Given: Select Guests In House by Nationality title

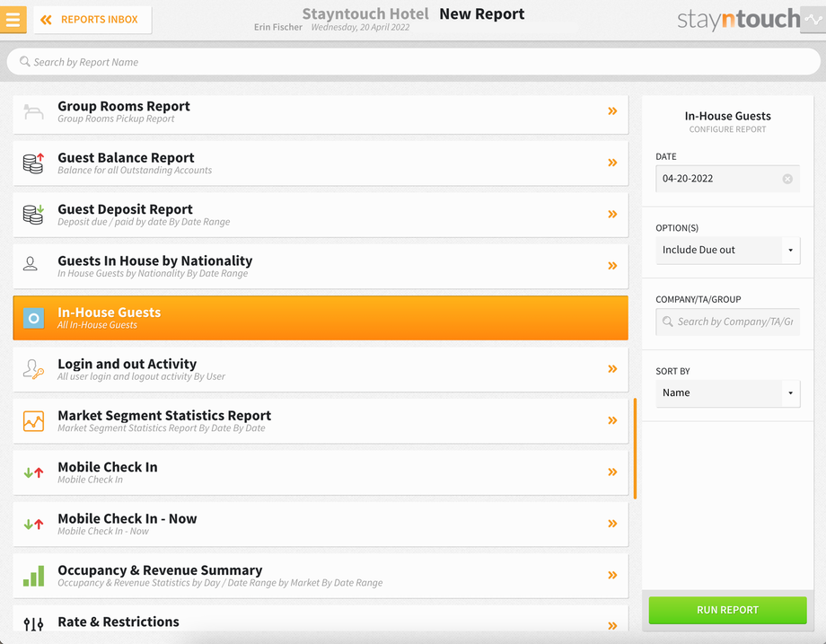Looking at the screenshot, I should [x=154, y=260].
